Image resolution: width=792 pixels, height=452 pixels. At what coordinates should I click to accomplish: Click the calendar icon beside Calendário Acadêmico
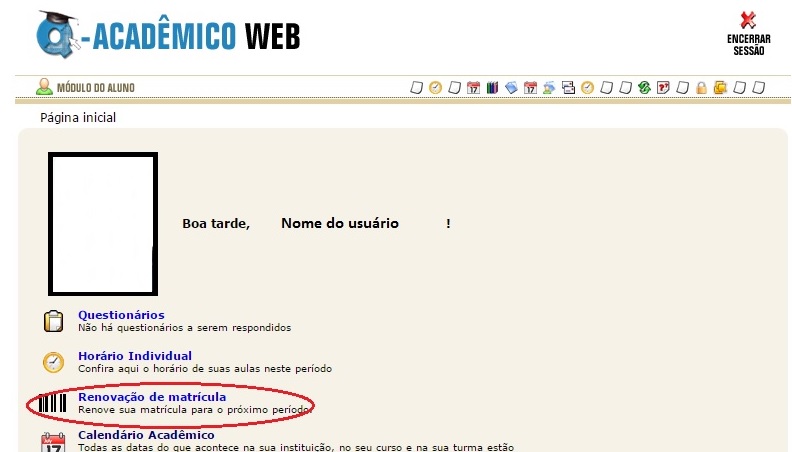[x=53, y=442]
